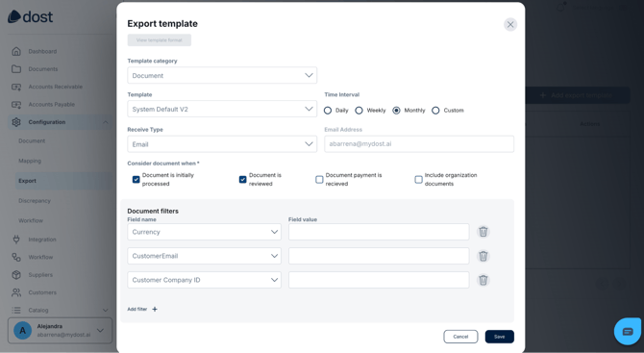Select the Monthly time interval

(396, 111)
